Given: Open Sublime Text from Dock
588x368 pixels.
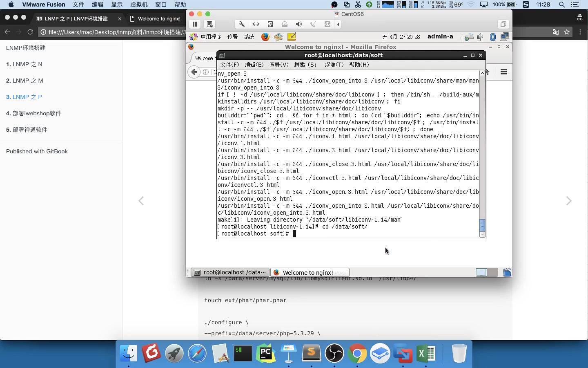Looking at the screenshot, I should tap(312, 353).
